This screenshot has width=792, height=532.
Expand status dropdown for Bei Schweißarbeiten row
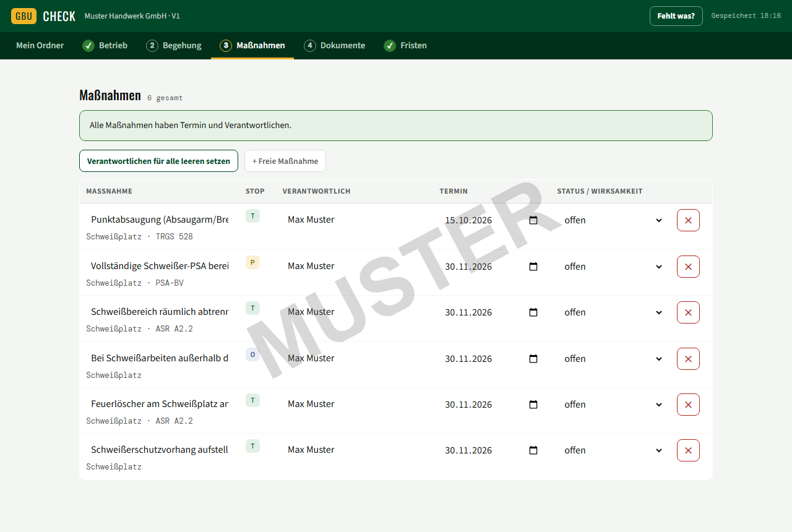(613, 359)
